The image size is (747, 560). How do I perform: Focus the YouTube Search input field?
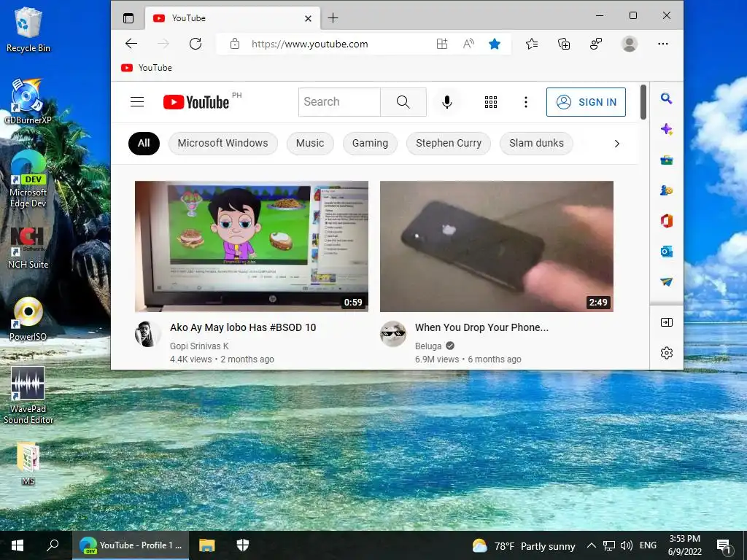[339, 102]
